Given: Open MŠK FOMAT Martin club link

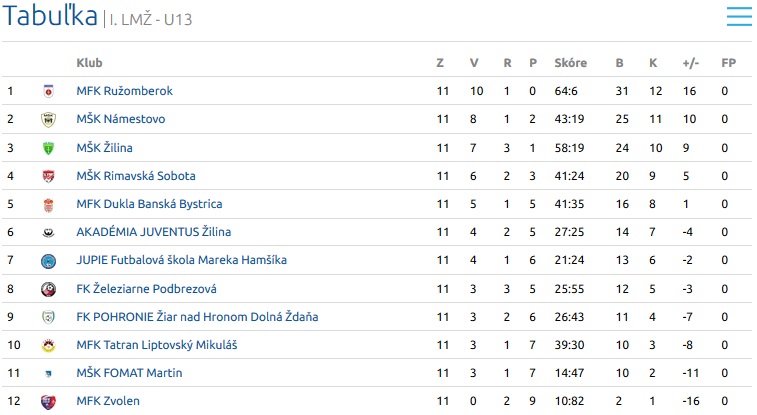Looking at the screenshot, I should [x=129, y=373].
